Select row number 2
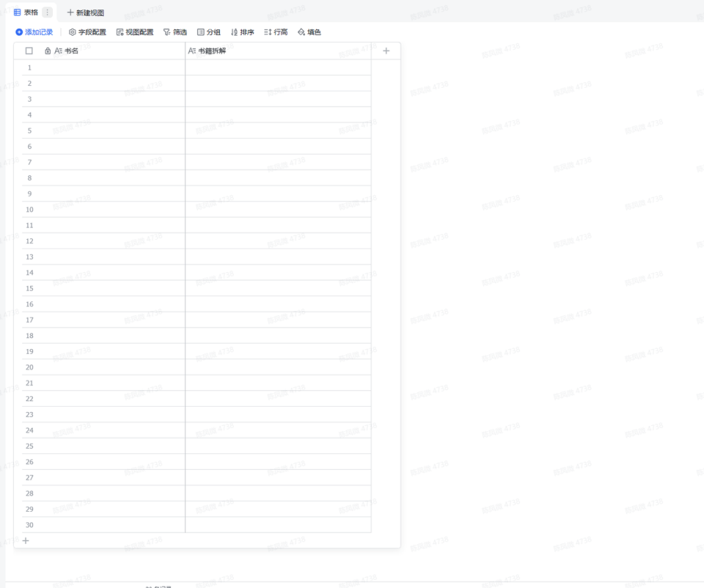Viewport: 704px width, 588px height. [x=30, y=83]
